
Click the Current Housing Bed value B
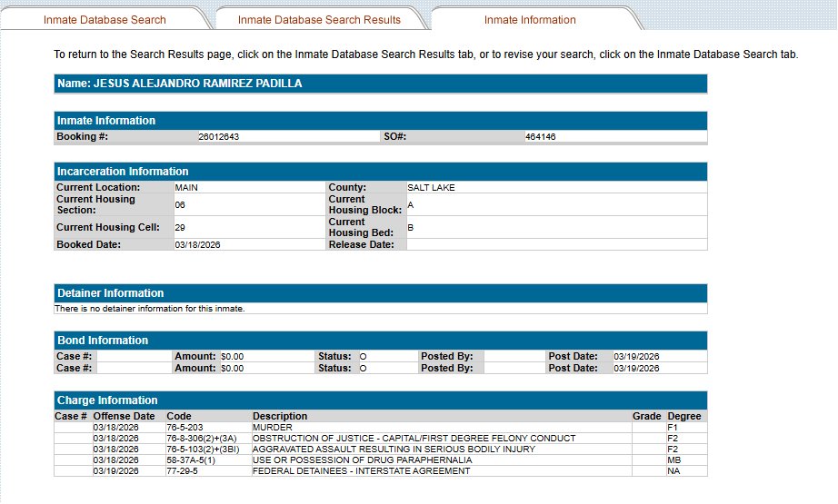click(x=410, y=227)
